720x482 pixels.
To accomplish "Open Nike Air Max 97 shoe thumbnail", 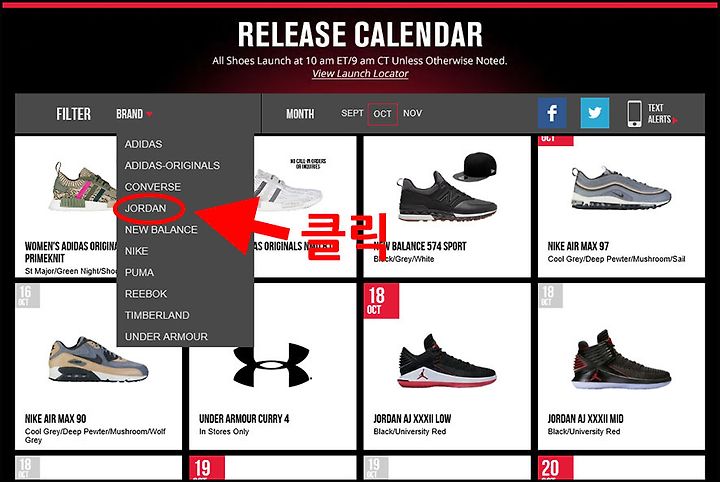I will point(621,189).
